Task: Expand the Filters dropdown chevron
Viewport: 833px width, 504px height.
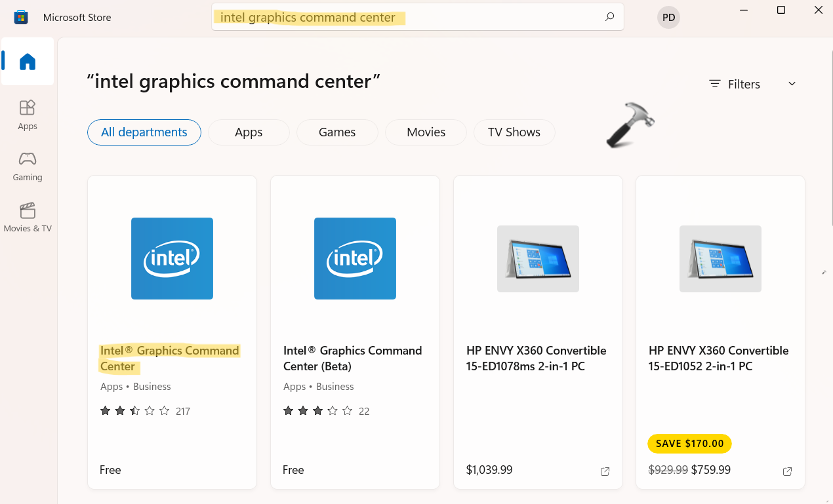Action: pos(792,84)
